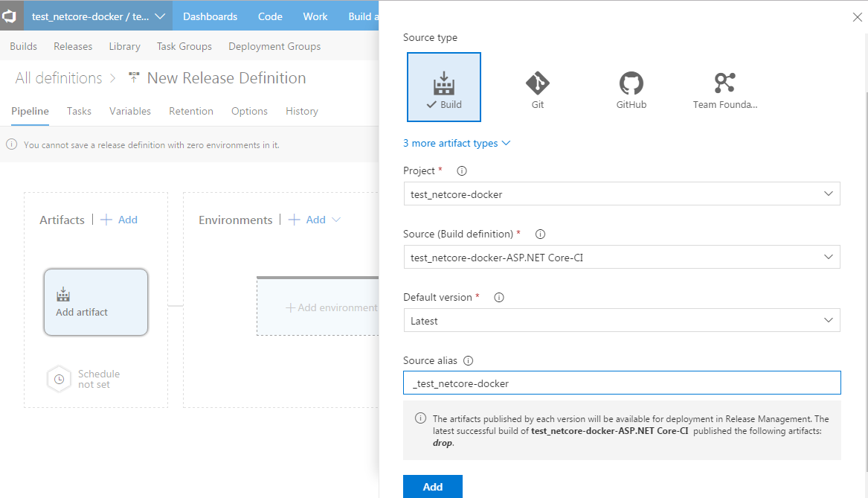The width and height of the screenshot is (868, 498).
Task: Click the Add artifact card
Action: click(x=96, y=302)
